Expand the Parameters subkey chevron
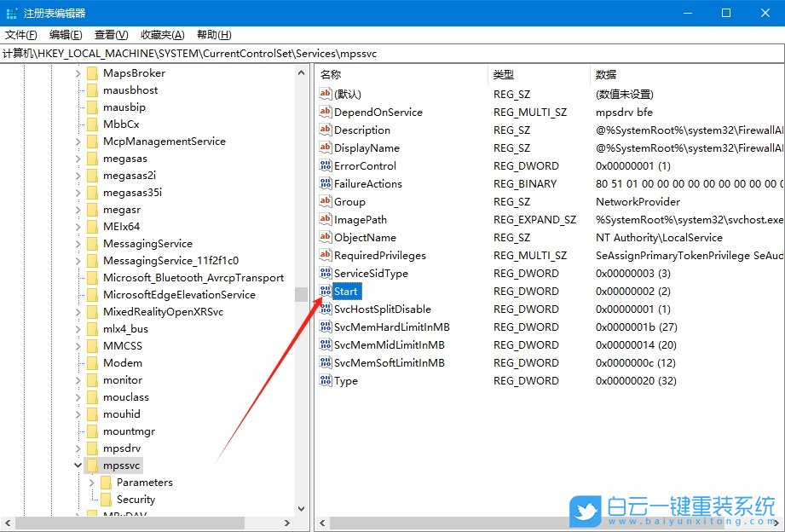 pyautogui.click(x=91, y=482)
